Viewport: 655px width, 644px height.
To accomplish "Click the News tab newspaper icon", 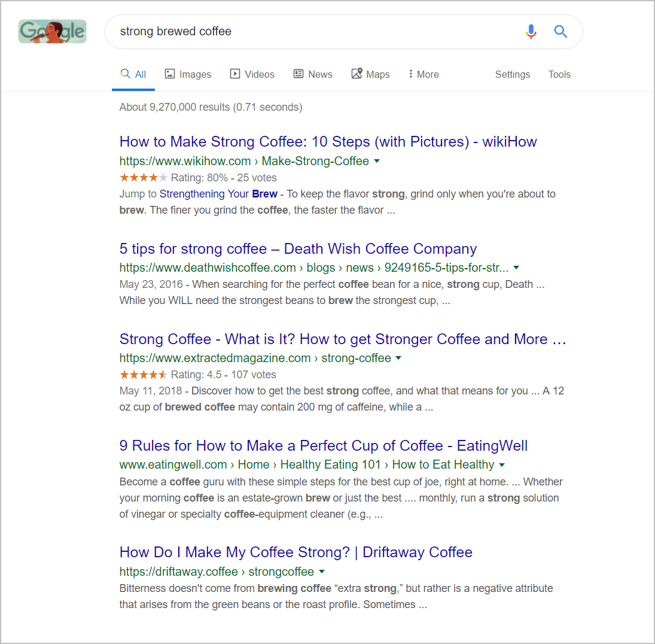I will click(298, 74).
